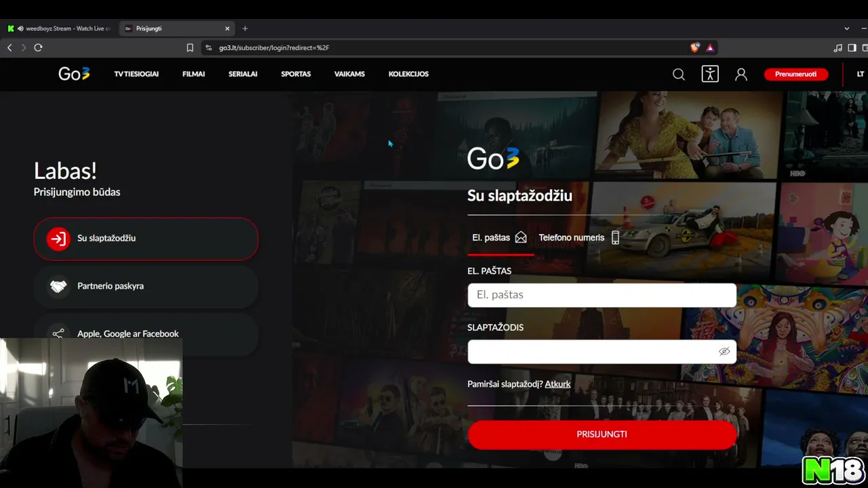
Task: Go forward with the browser forward arrow
Action: coord(24,47)
